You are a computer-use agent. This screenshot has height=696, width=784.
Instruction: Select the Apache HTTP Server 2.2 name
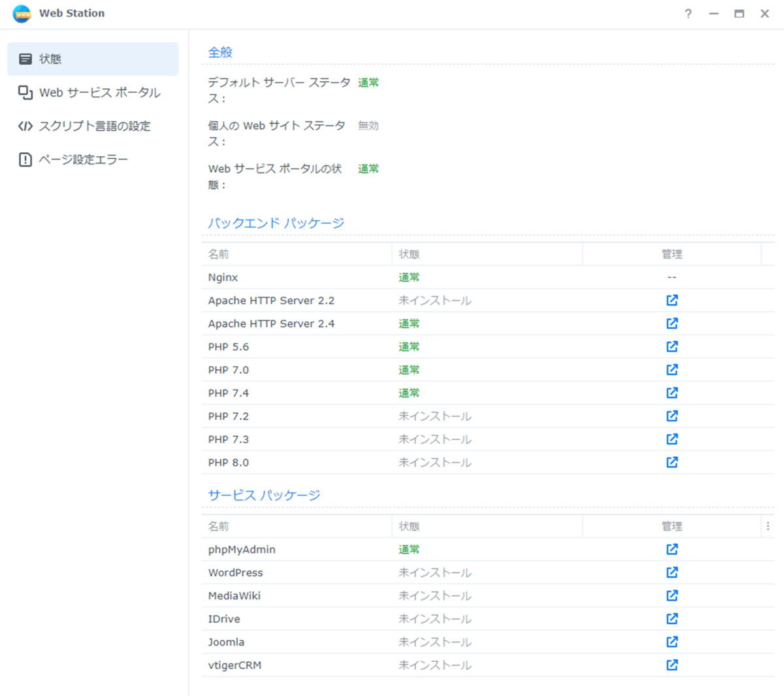(271, 301)
